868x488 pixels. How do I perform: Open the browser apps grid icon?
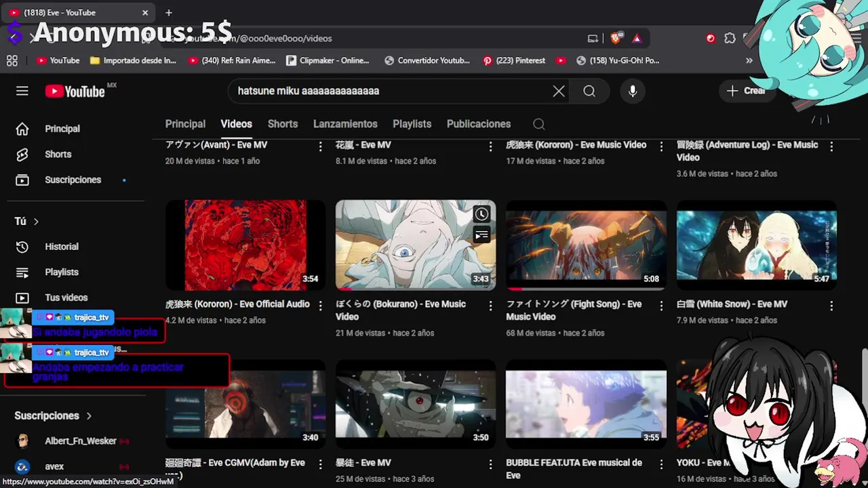tap(12, 60)
